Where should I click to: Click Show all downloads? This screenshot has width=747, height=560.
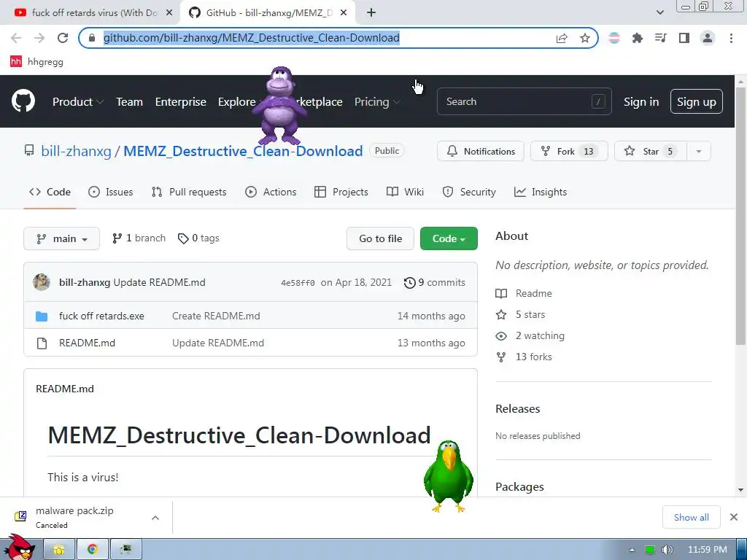[x=692, y=517]
